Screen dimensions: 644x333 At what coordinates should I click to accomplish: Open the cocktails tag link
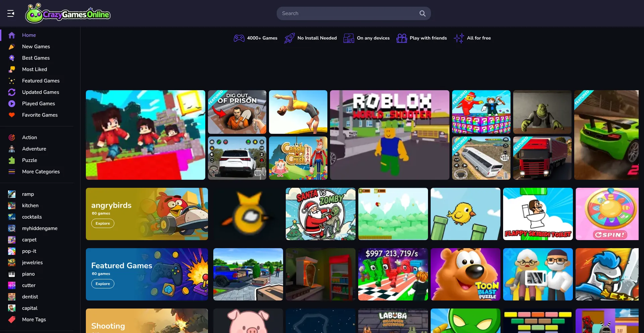click(x=32, y=217)
